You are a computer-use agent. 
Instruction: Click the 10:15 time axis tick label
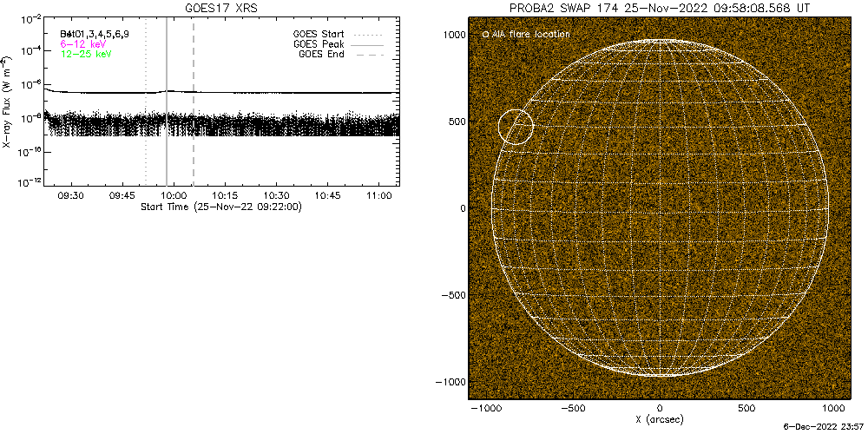(225, 196)
